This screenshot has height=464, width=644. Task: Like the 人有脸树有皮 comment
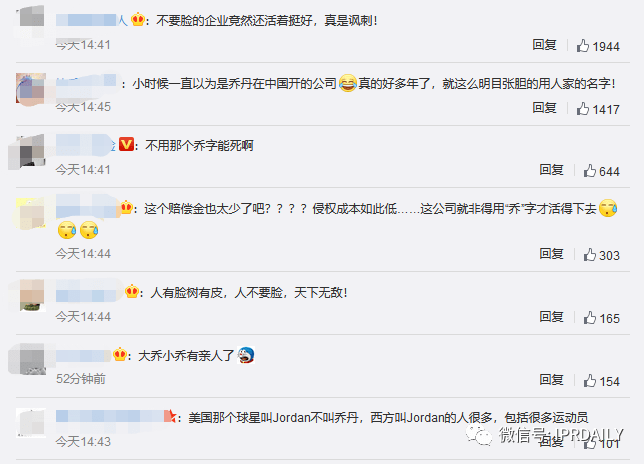pyautogui.click(x=589, y=317)
